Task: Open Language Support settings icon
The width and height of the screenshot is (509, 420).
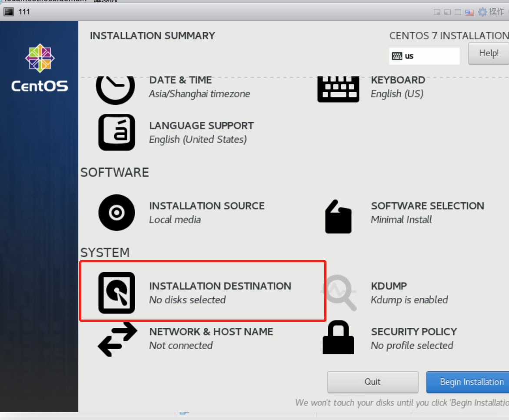Action: pos(116,133)
